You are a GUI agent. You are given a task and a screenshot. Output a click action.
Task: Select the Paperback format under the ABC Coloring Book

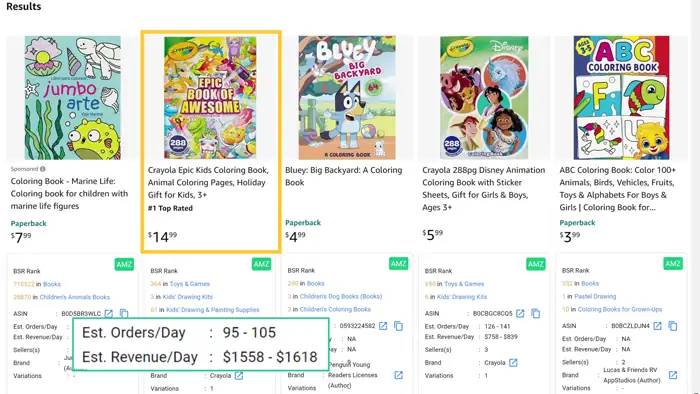click(577, 223)
